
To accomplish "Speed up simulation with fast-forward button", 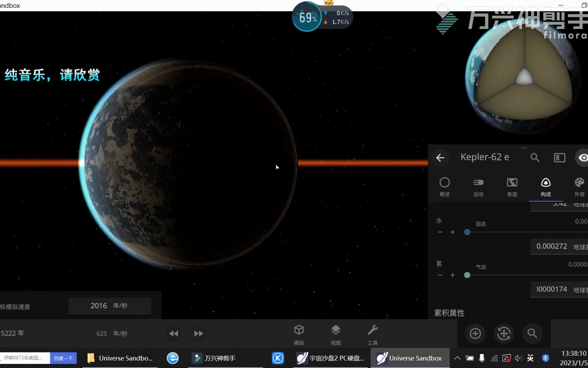I will point(198,333).
